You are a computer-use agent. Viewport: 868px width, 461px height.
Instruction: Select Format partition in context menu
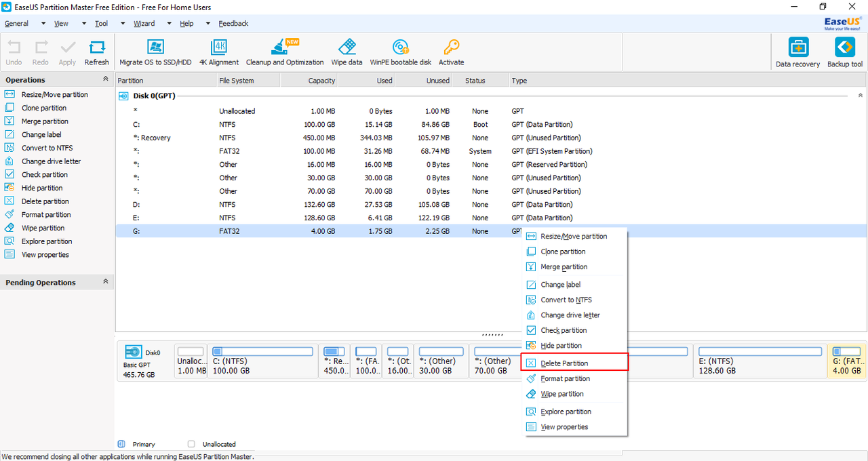pos(574,379)
